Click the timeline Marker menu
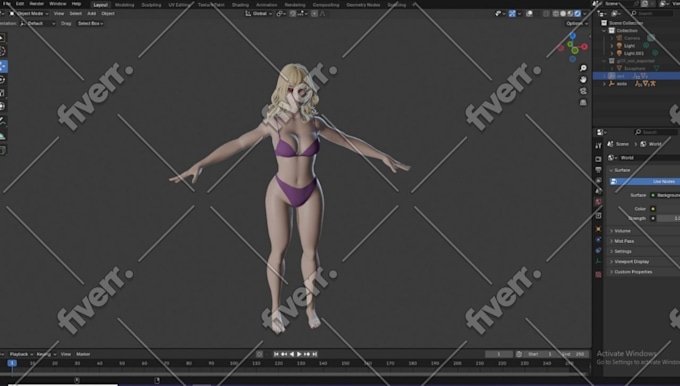680x386 pixels. pyautogui.click(x=83, y=354)
